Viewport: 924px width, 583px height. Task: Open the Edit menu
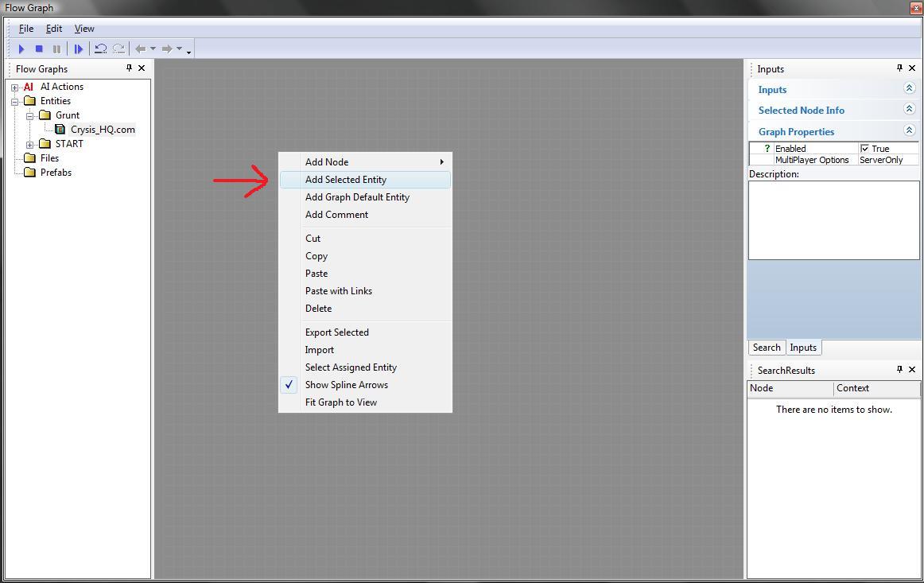53,29
